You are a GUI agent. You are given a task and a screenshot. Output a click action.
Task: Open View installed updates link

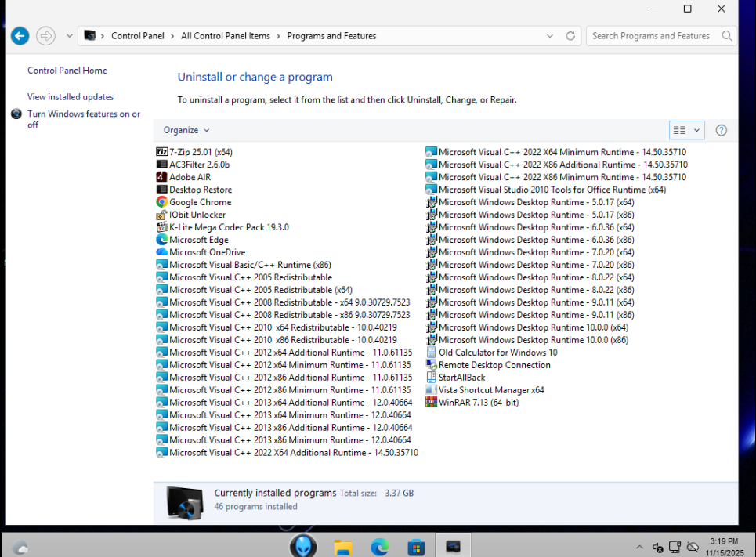point(71,97)
